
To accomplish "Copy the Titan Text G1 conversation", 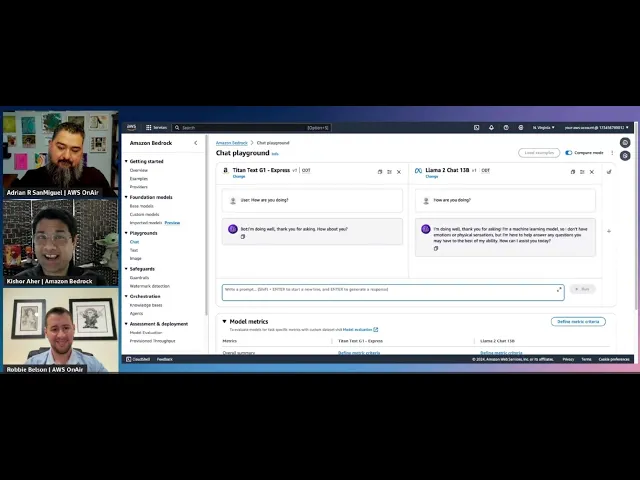I will (380, 172).
